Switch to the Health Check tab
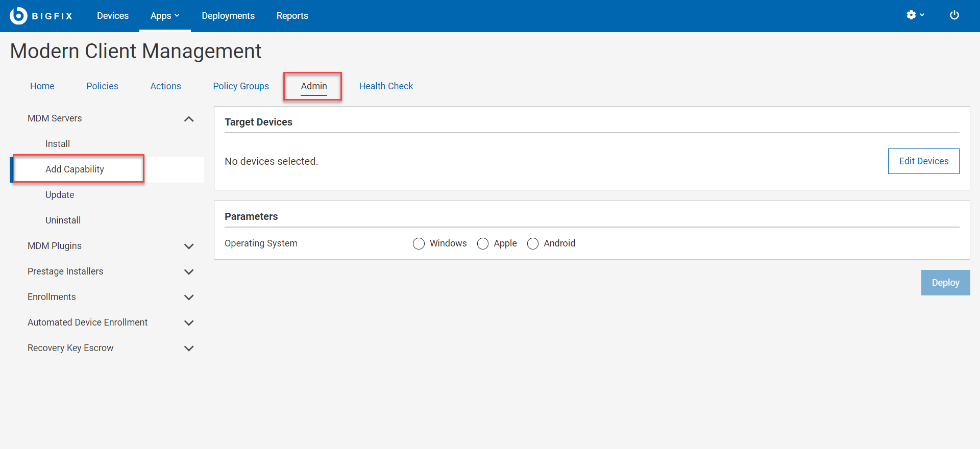The height and width of the screenshot is (449, 980). click(x=386, y=86)
